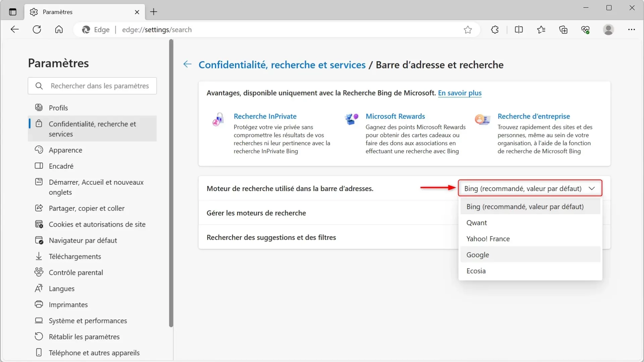Open Rétablir les paramètres section
Screen dimensions: 644x362
92,337
